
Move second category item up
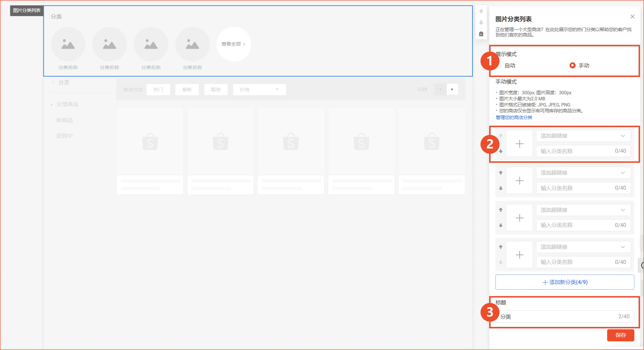coord(501,173)
